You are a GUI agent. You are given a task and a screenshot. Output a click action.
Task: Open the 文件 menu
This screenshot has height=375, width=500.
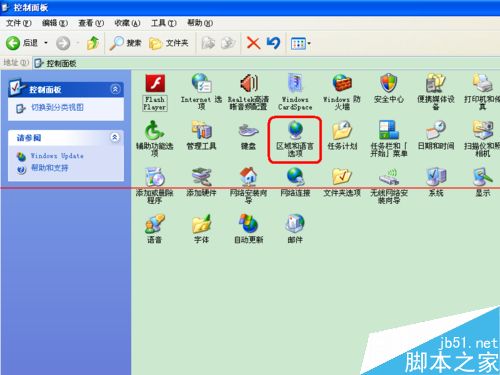click(x=19, y=23)
